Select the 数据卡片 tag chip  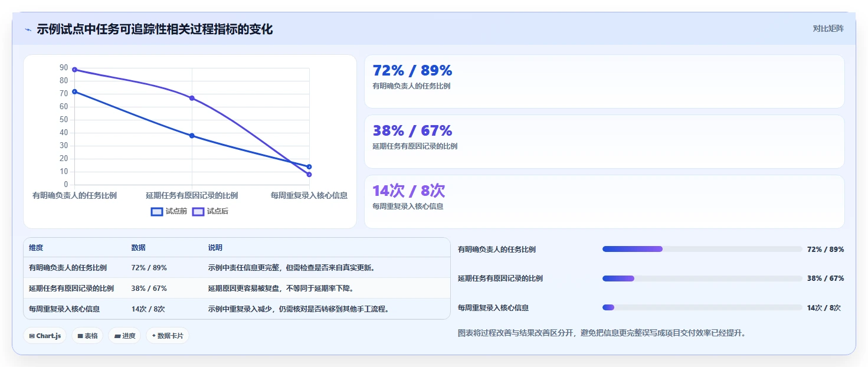click(168, 336)
